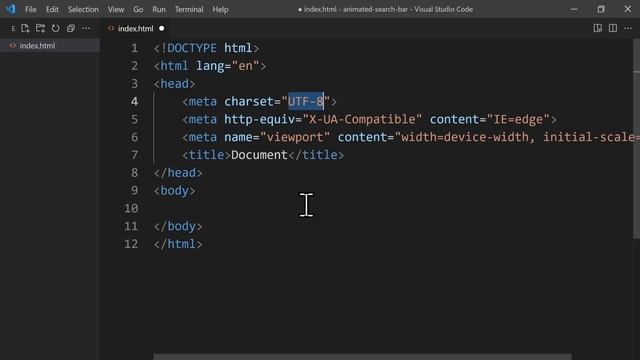The height and width of the screenshot is (360, 640).
Task: Open the Selection menu
Action: point(83,9)
